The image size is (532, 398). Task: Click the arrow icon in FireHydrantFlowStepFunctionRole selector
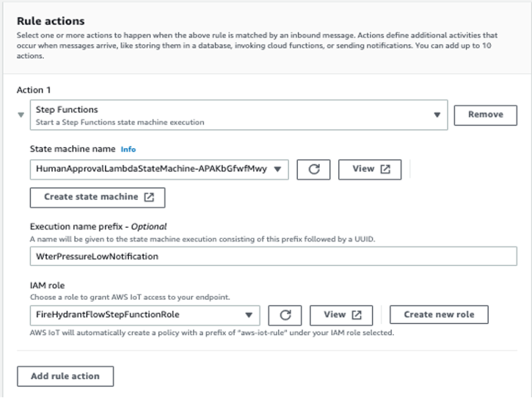[x=249, y=314]
